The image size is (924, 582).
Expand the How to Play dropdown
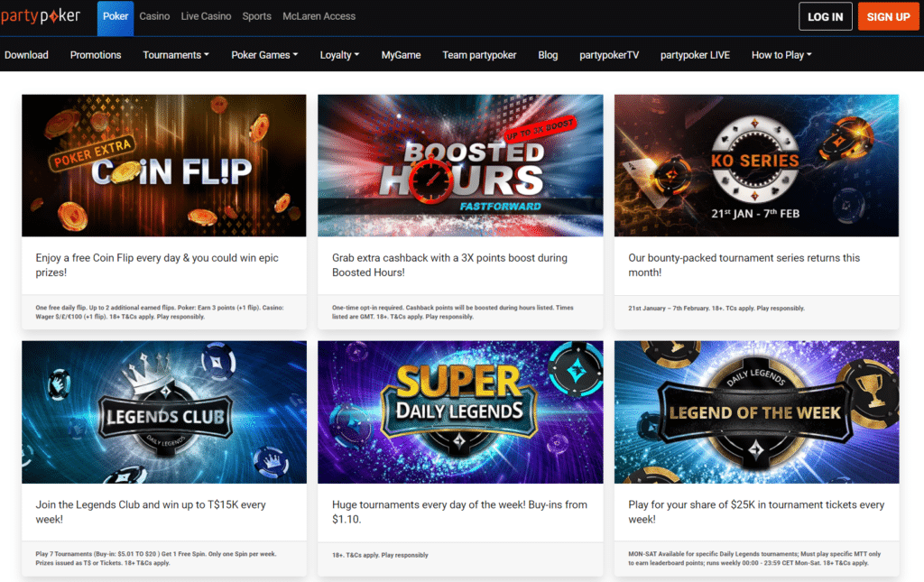pos(781,55)
